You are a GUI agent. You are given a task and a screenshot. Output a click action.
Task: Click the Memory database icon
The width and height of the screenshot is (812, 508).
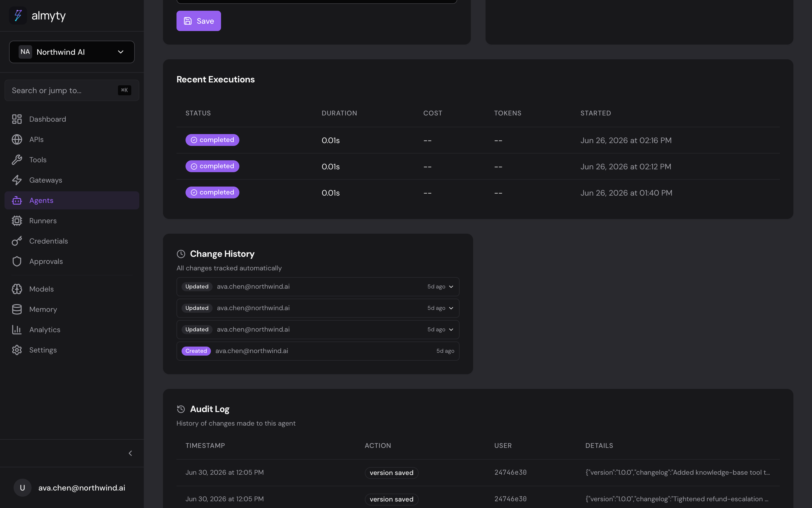(17, 309)
